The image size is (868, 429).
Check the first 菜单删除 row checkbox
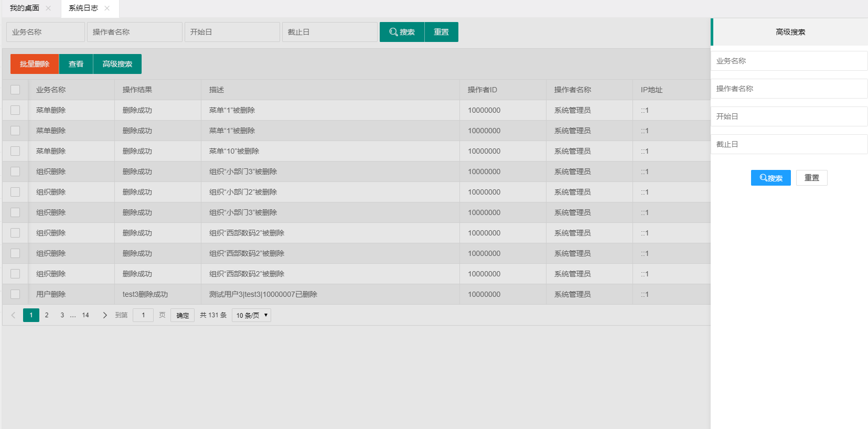[x=15, y=110]
